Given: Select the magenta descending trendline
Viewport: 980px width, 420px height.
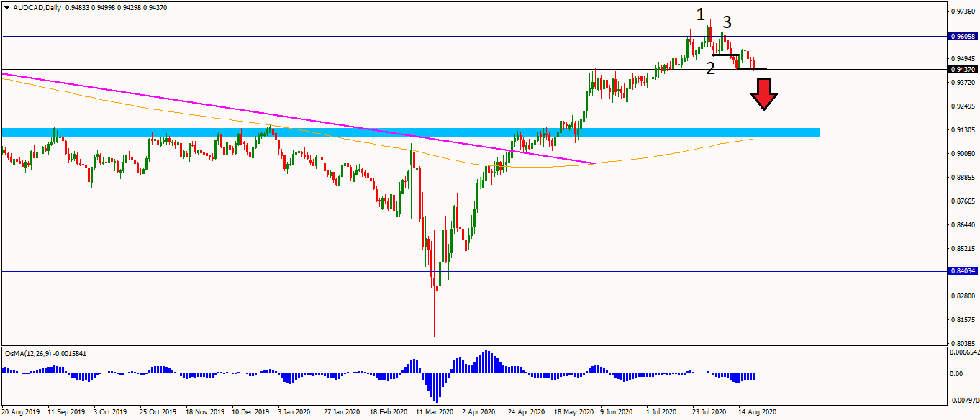Looking at the screenshot, I should point(299,119).
